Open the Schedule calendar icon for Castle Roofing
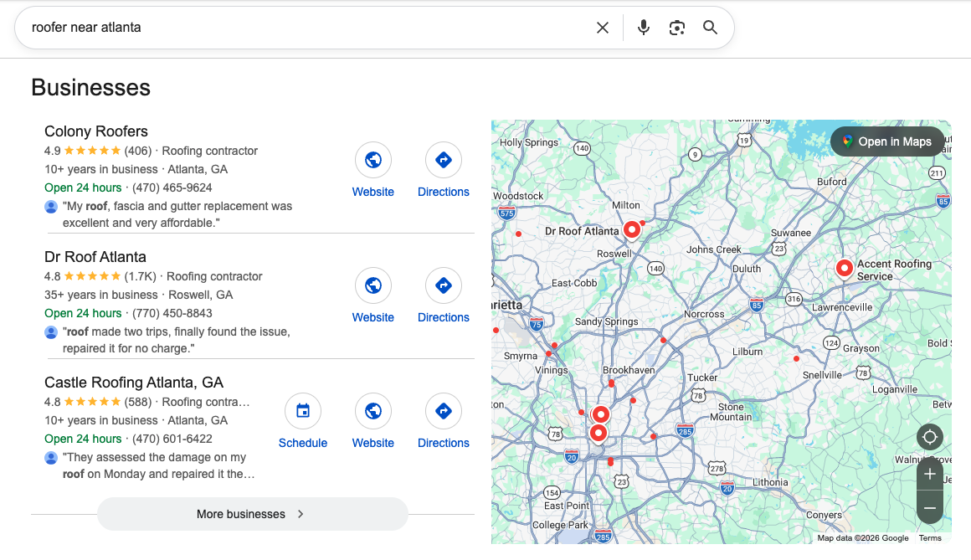 pos(303,411)
